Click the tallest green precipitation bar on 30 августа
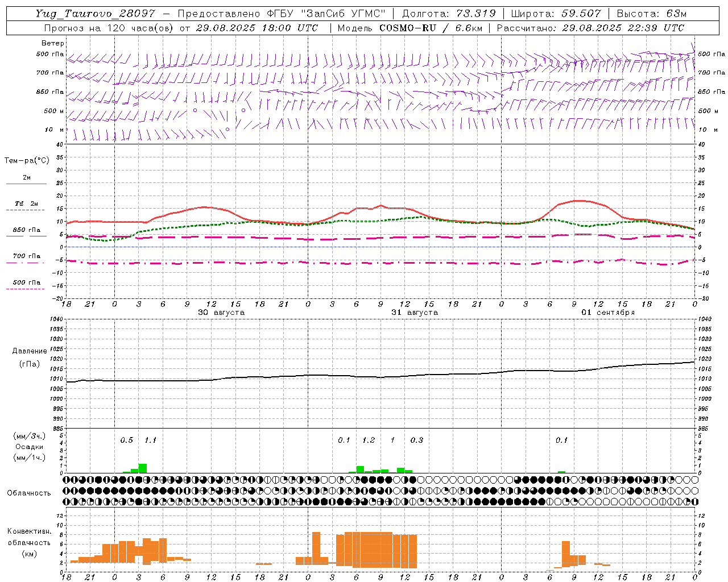Image resolution: width=728 pixels, height=582 pixels. [x=143, y=468]
